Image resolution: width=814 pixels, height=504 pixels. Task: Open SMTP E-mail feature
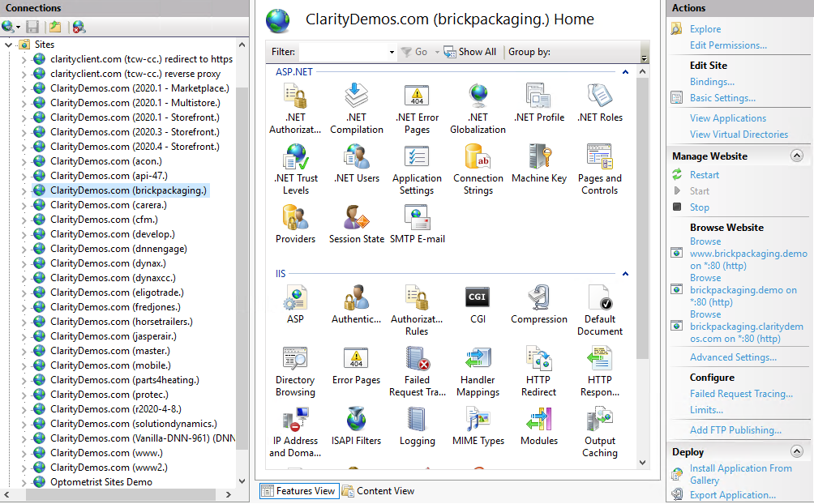pos(417,224)
